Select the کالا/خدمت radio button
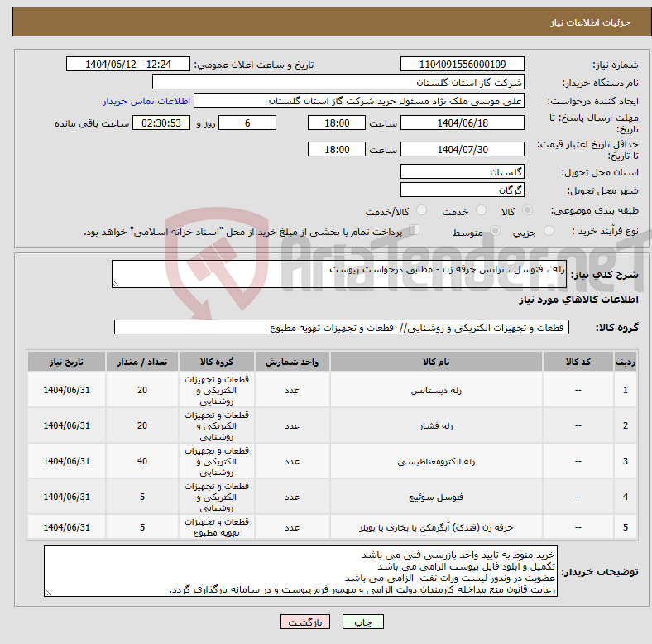The width and height of the screenshot is (652, 644). [422, 210]
